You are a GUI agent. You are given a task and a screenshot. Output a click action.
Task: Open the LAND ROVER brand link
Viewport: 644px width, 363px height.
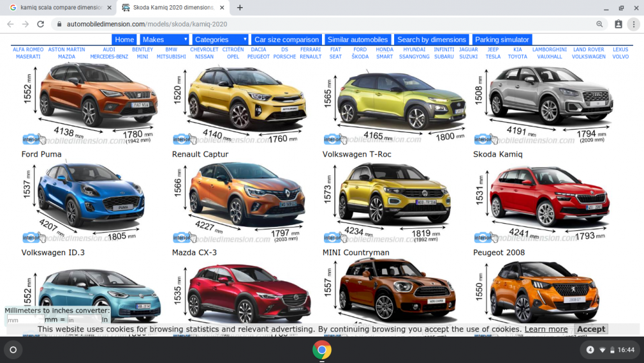[x=589, y=50]
